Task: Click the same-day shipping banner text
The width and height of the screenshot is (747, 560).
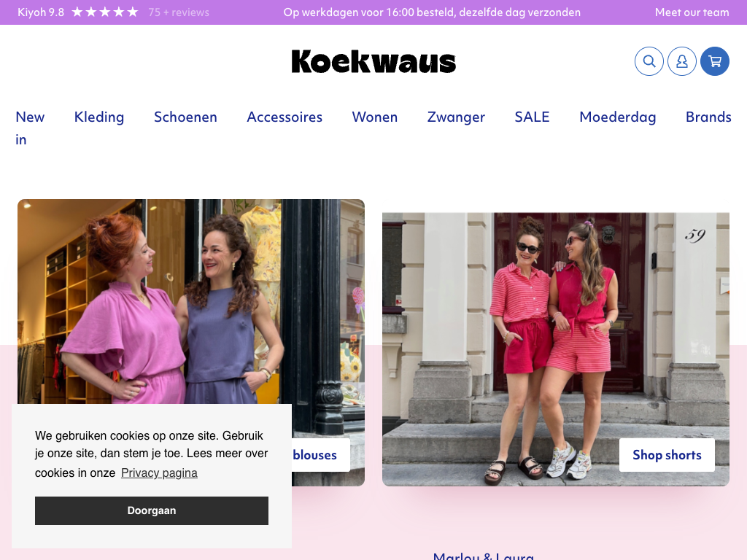Action: pos(432,12)
